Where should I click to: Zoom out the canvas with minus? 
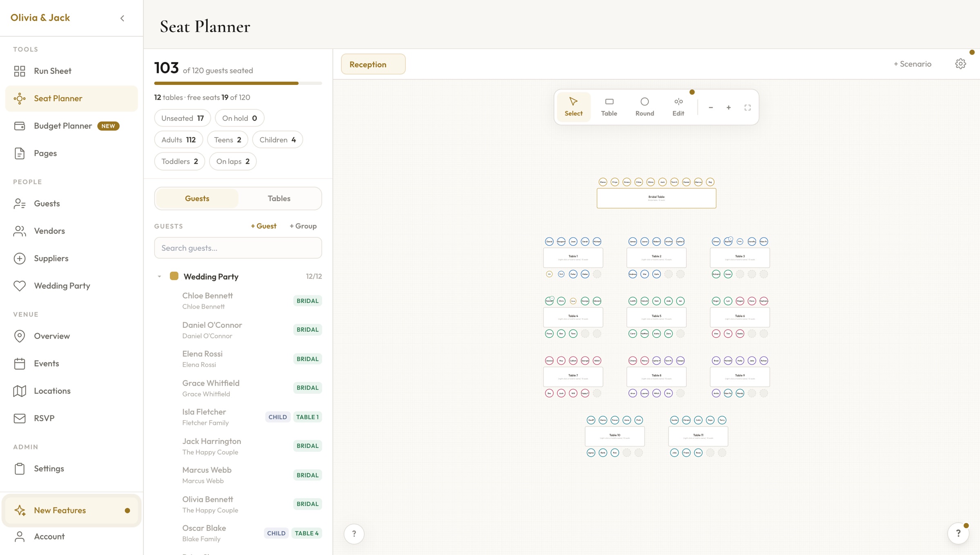[x=711, y=107]
